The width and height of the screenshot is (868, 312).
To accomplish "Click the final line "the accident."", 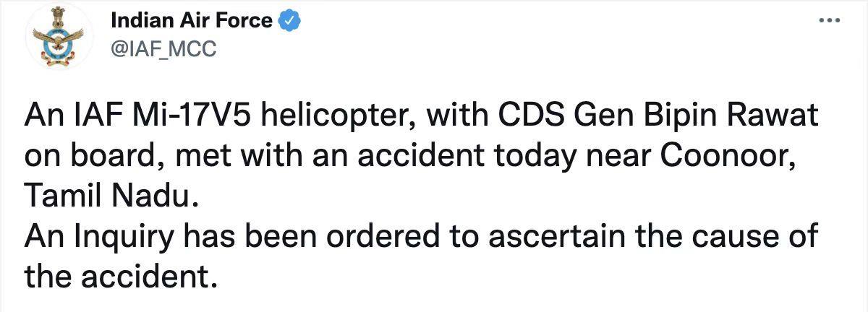I will (121, 277).
